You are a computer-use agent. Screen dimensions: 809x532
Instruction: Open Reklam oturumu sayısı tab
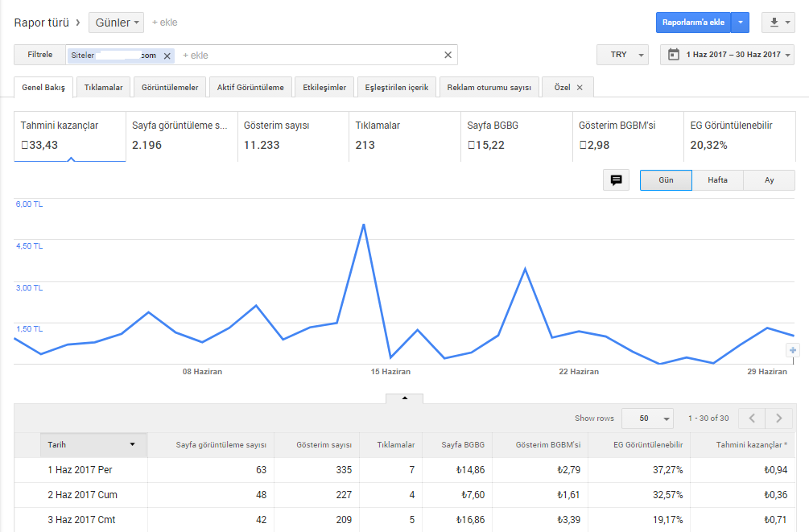point(489,87)
